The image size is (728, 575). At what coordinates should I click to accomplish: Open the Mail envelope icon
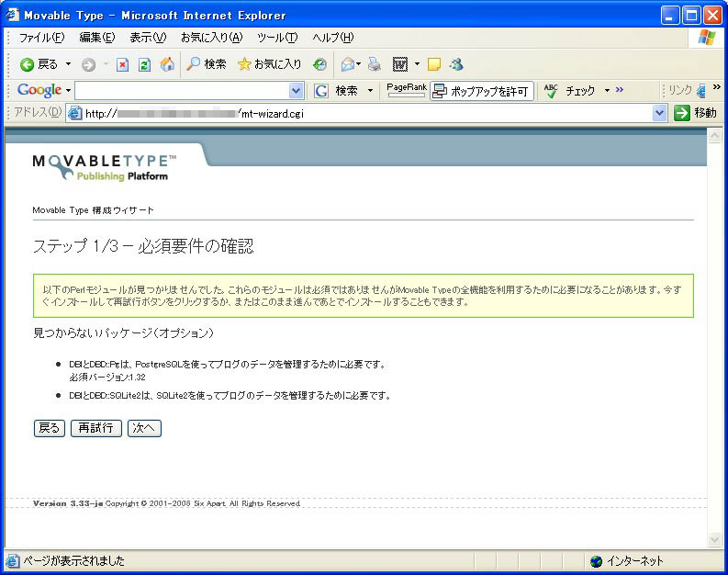point(348,64)
